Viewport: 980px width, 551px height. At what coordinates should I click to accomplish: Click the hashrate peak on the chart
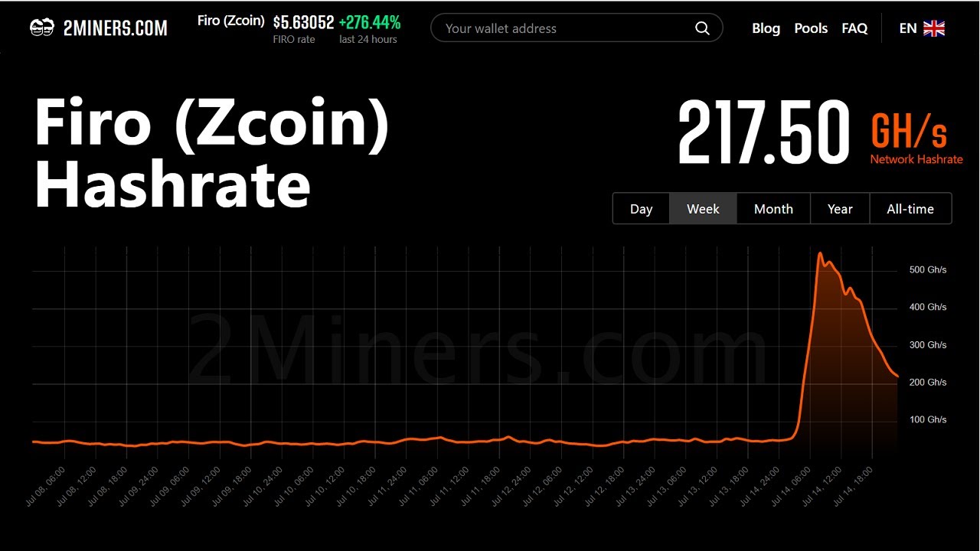(x=820, y=253)
